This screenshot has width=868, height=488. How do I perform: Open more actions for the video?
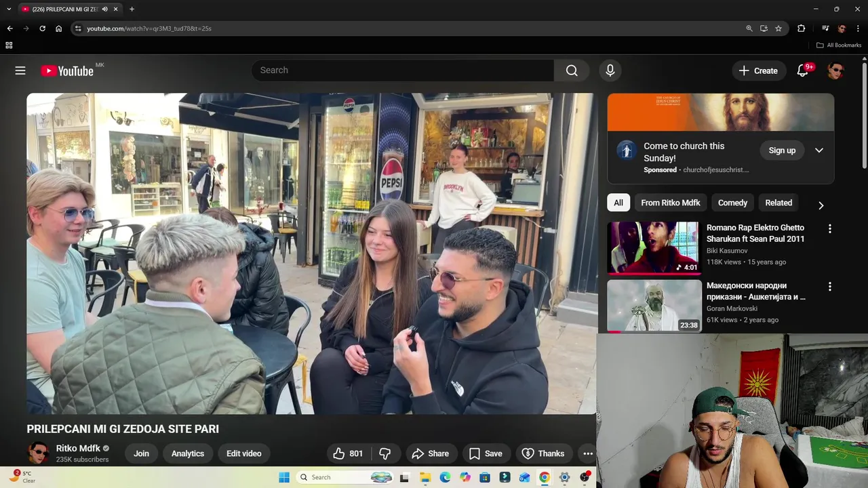(x=588, y=453)
